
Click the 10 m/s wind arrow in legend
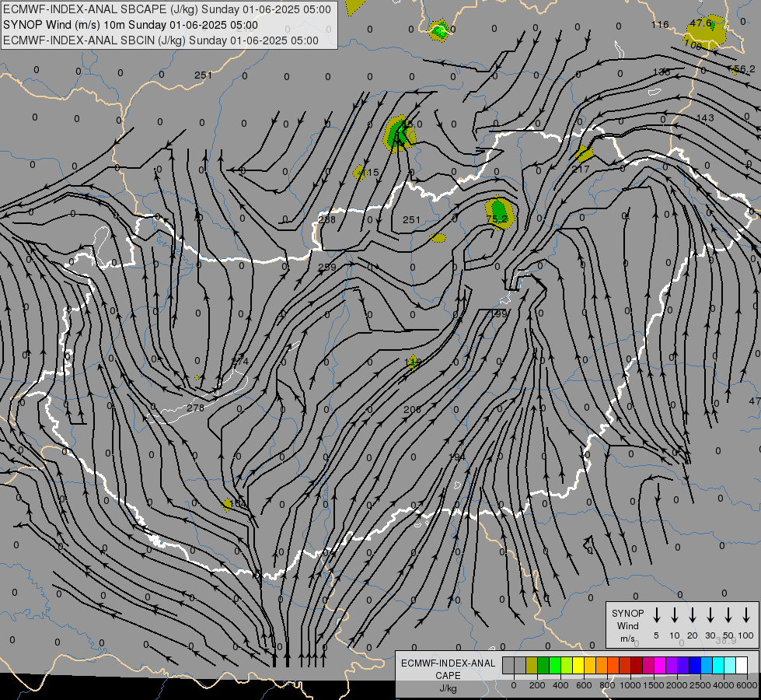(x=675, y=615)
